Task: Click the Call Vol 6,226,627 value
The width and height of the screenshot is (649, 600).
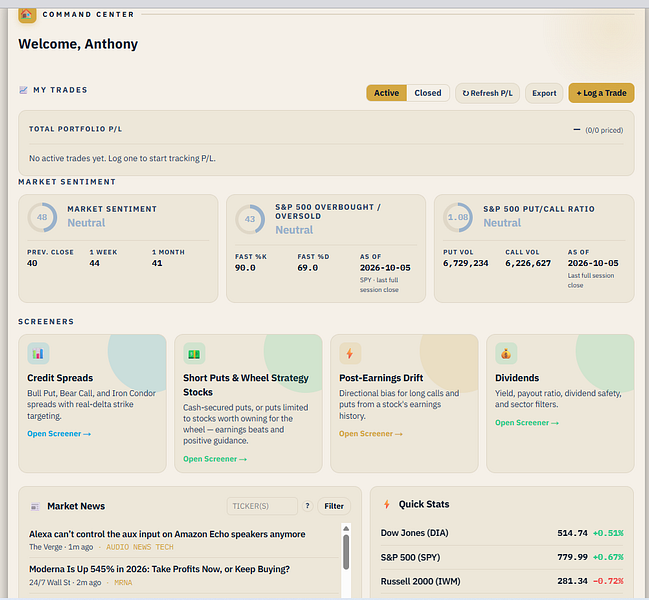Action: tap(528, 263)
